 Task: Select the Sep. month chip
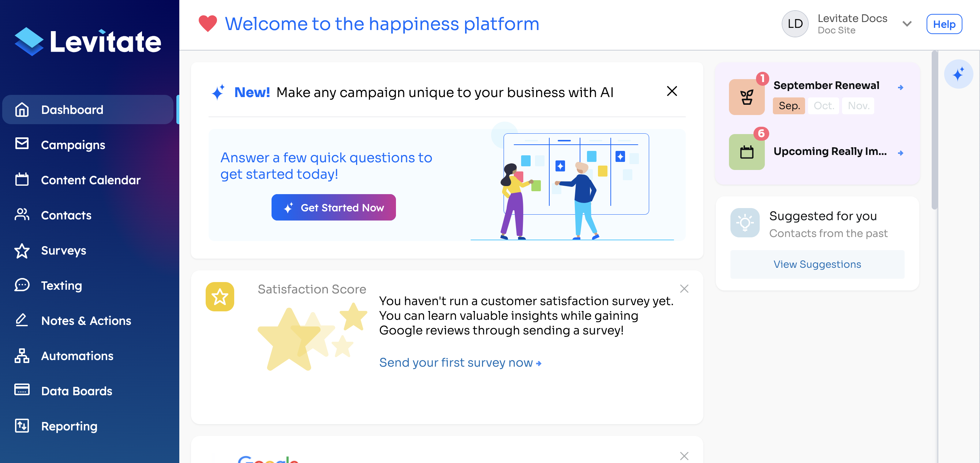click(789, 105)
